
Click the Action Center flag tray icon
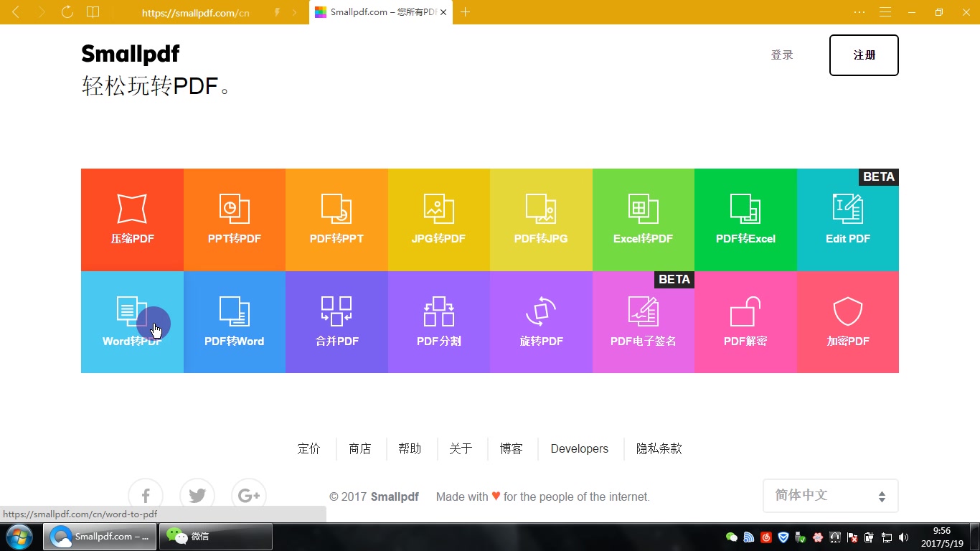852,537
